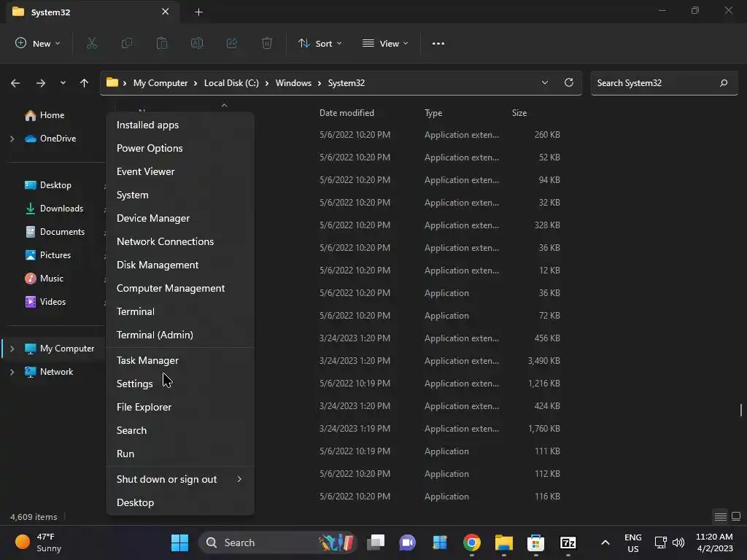Open Terminal (Admin) from the menu

(x=180, y=335)
